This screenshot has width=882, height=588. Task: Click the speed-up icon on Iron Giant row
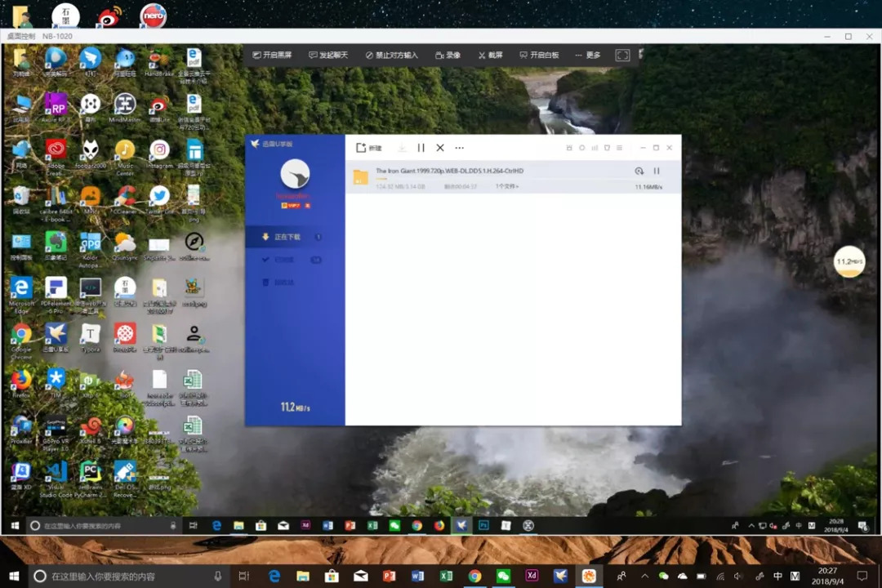639,171
